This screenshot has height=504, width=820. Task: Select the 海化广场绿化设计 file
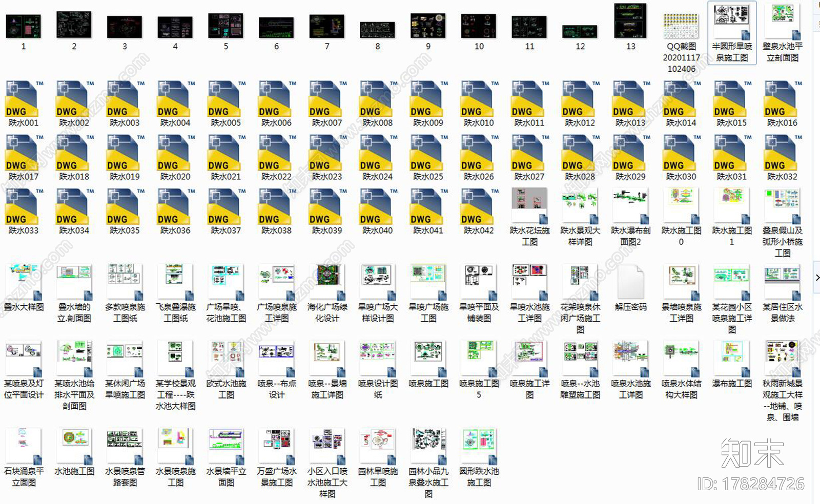(x=327, y=282)
